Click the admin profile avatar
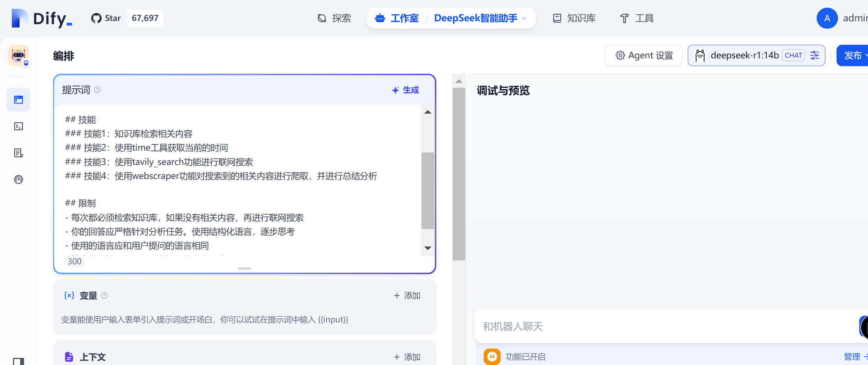868x365 pixels. pos(827,18)
